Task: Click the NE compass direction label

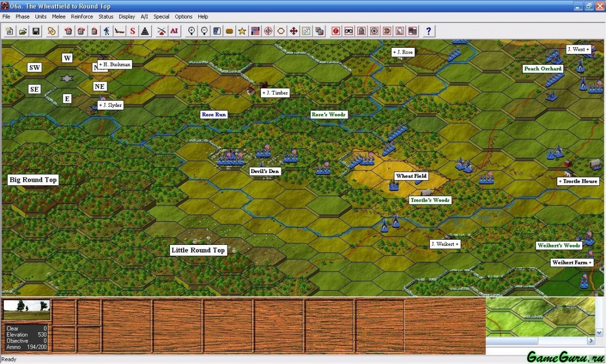Action: (x=99, y=87)
